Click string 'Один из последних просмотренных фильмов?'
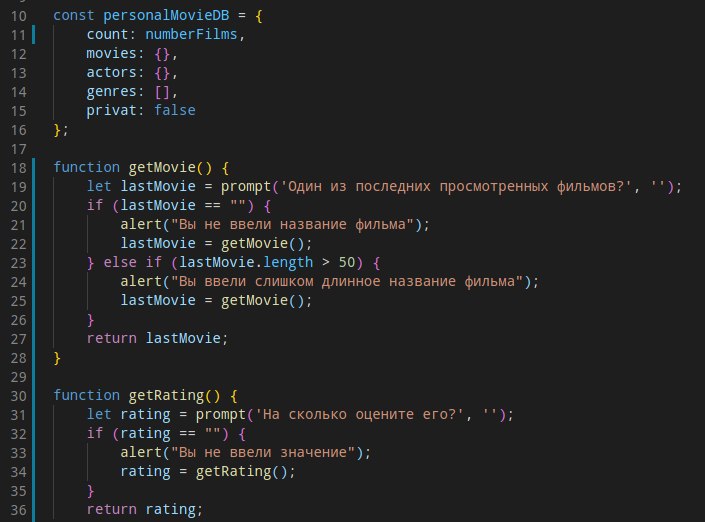This screenshot has height=522, width=705. pyautogui.click(x=456, y=186)
